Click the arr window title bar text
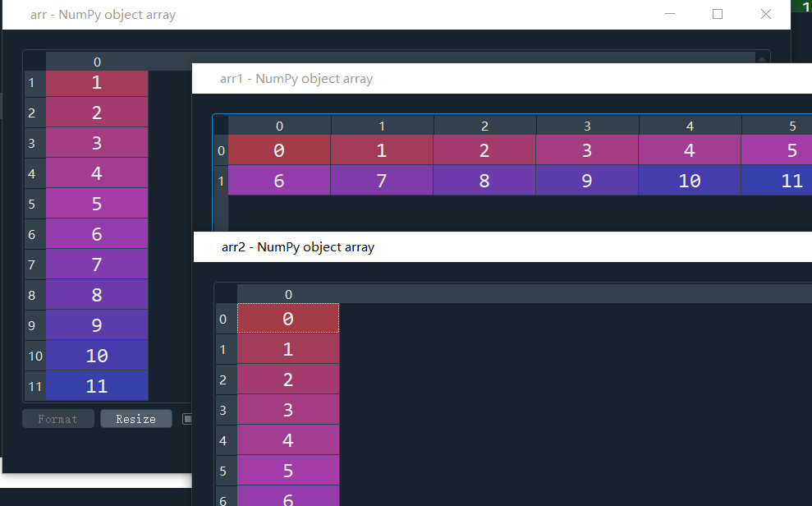The image size is (812, 506). pos(103,15)
